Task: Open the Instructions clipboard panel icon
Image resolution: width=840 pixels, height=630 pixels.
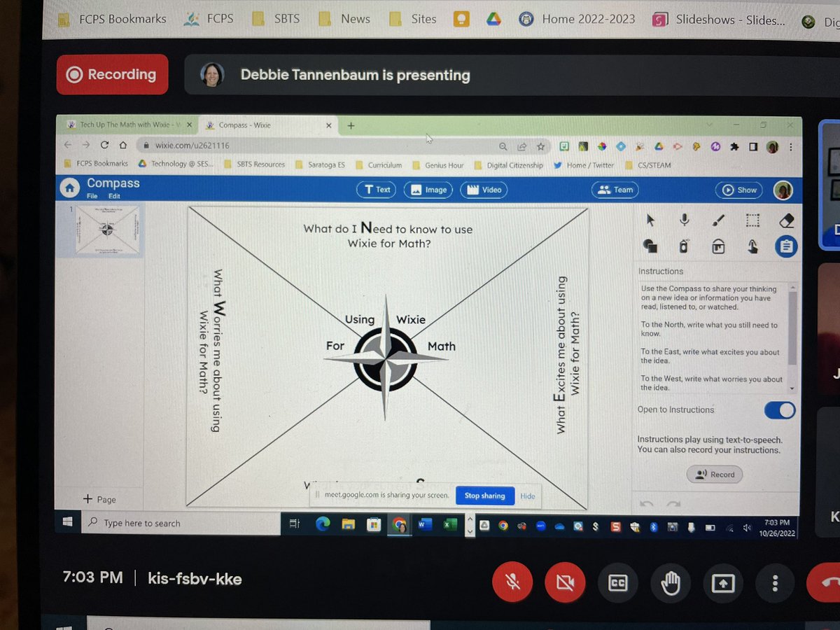Action: point(786,246)
